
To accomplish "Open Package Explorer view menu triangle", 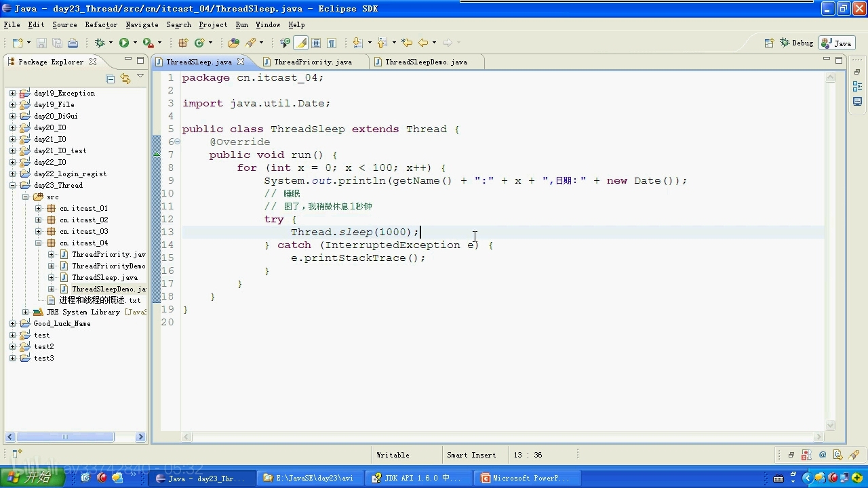I will 140,77.
